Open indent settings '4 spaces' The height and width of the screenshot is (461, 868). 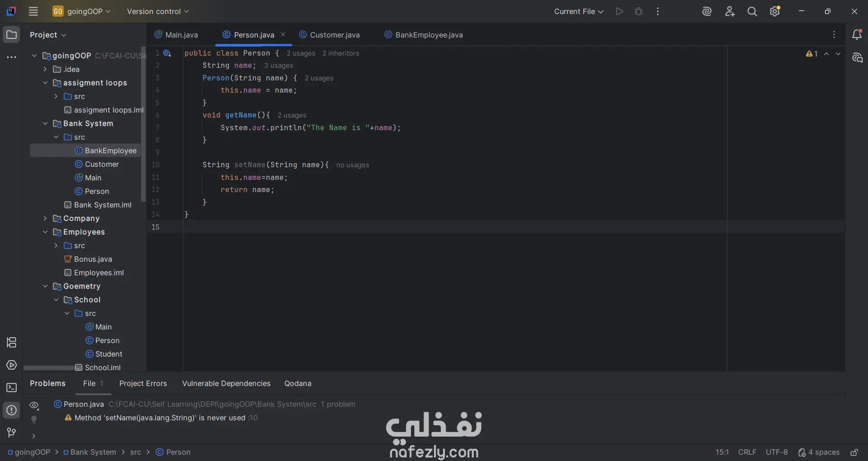click(x=819, y=452)
